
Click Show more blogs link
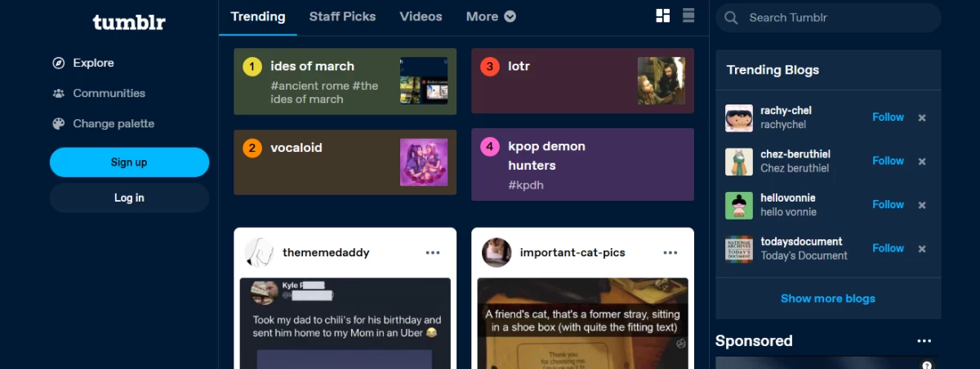pyautogui.click(x=828, y=299)
